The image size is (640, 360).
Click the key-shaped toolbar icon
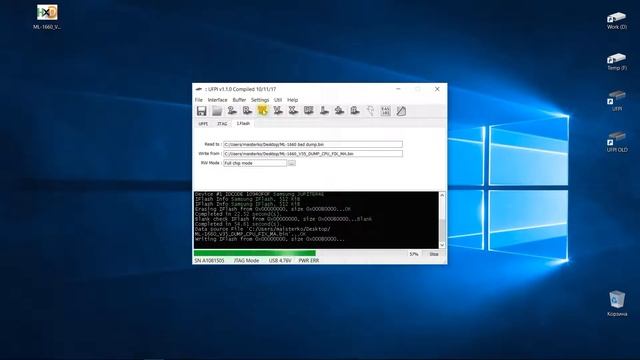pyautogui.click(x=370, y=111)
